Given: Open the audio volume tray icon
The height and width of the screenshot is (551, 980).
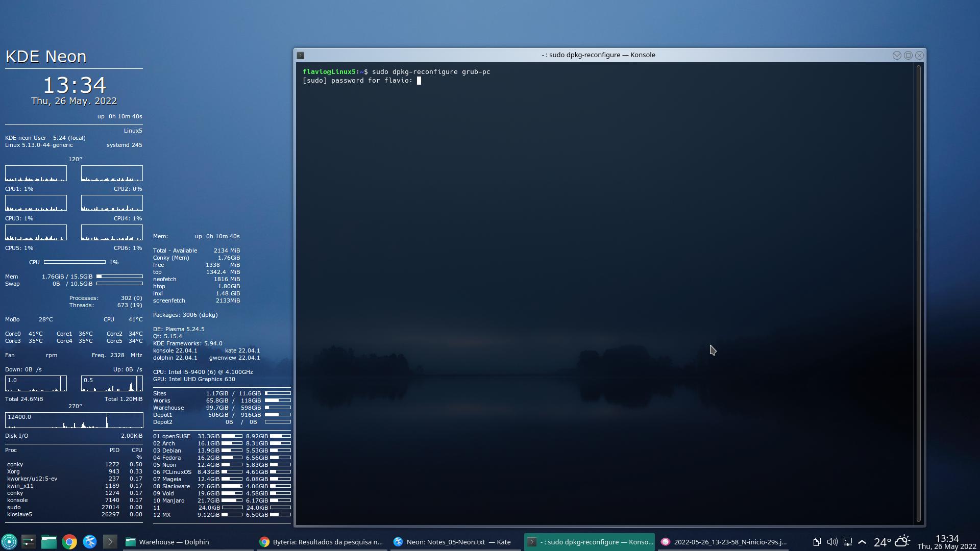Looking at the screenshot, I should click(x=832, y=542).
